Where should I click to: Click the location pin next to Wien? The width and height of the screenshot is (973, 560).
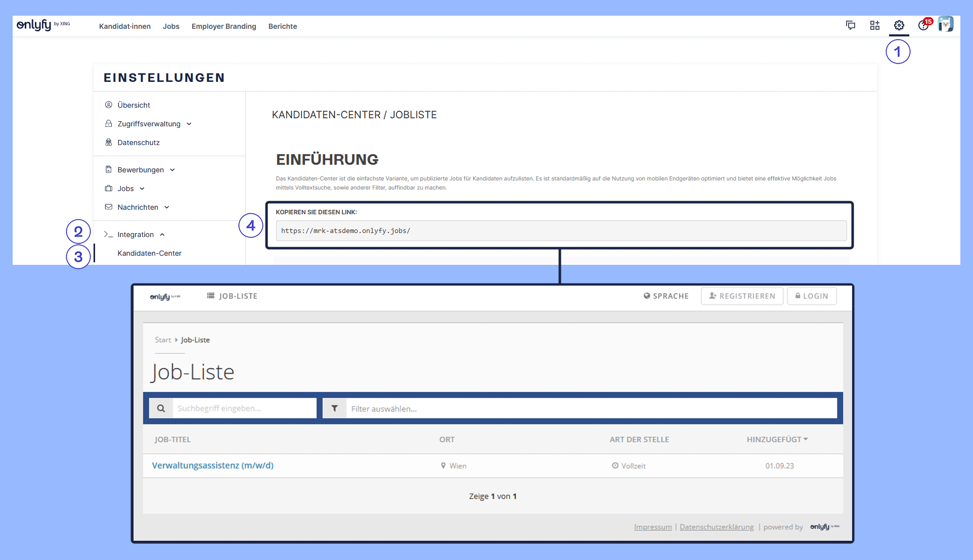pyautogui.click(x=443, y=465)
